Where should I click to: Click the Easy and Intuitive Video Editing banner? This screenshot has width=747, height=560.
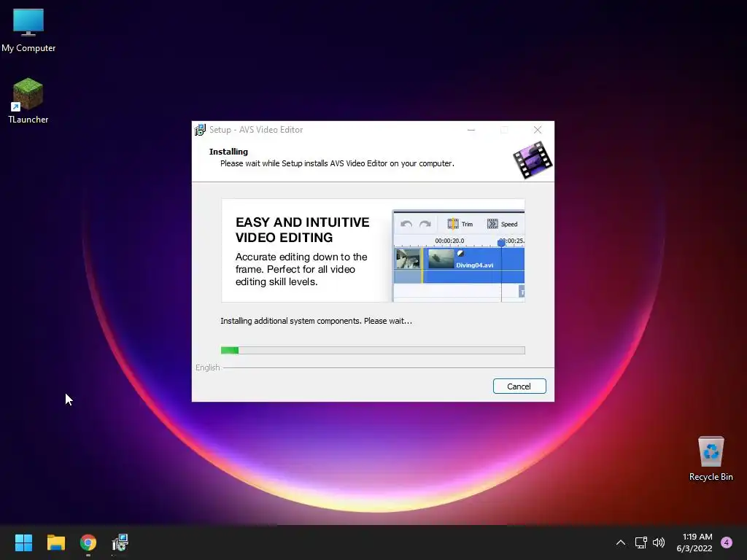click(x=373, y=251)
